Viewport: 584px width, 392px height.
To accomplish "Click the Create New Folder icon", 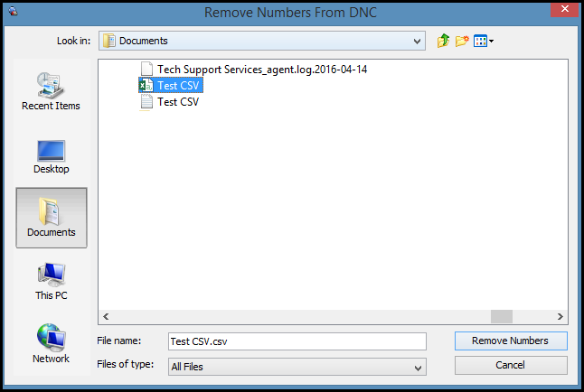I will pyautogui.click(x=462, y=41).
